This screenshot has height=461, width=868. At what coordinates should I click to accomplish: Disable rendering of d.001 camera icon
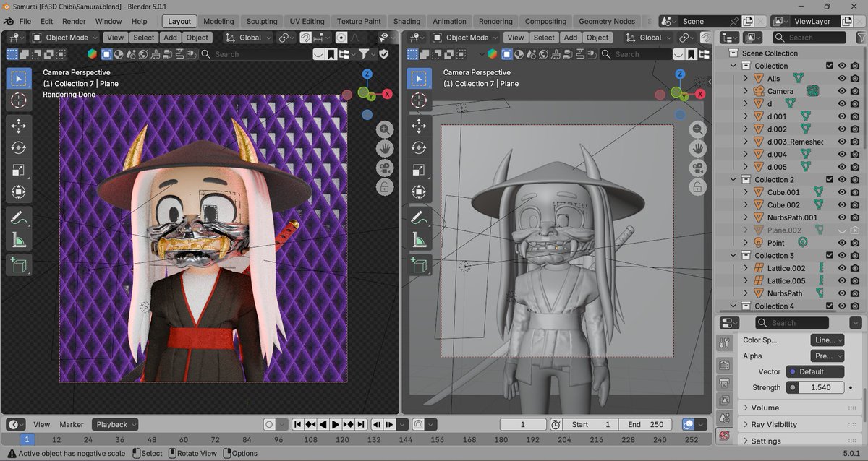[855, 116]
